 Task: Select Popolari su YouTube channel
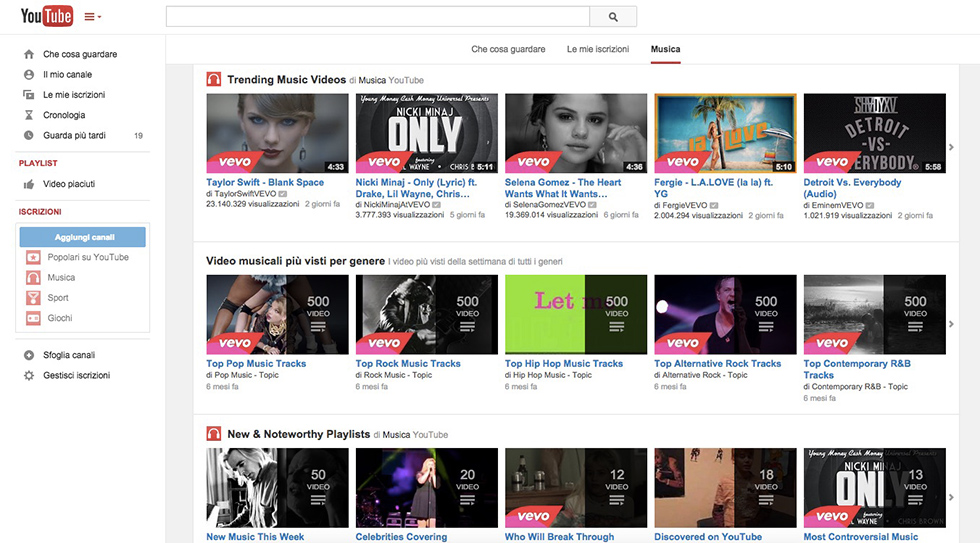point(87,257)
